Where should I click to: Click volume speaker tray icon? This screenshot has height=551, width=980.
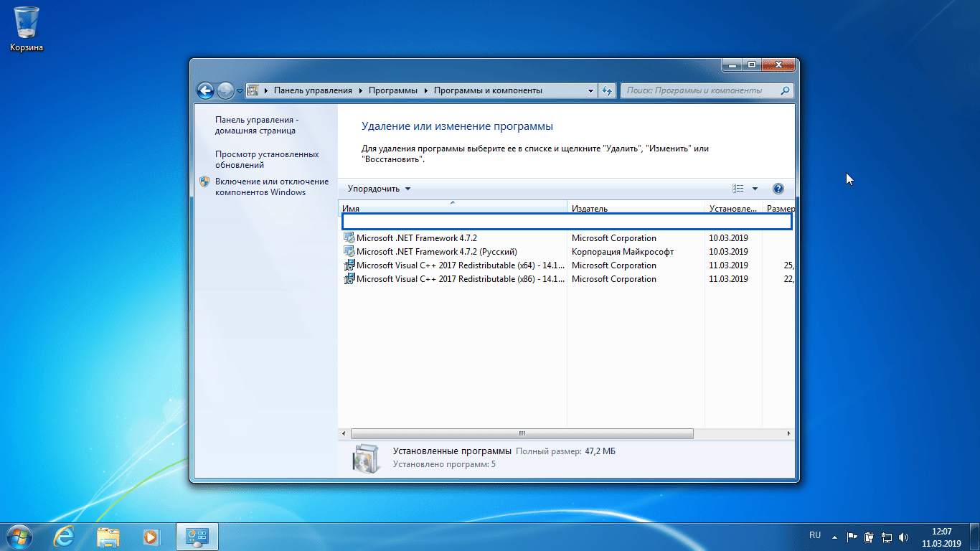903,536
